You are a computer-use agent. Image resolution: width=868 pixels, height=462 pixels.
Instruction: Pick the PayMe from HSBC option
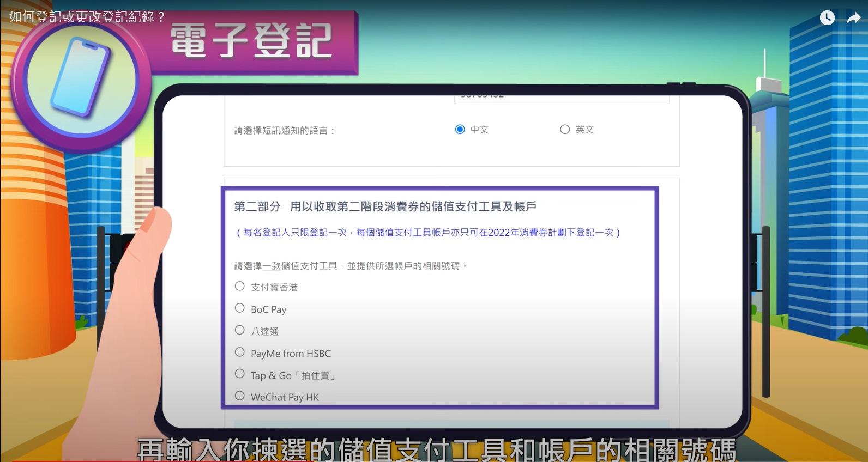tap(239, 352)
